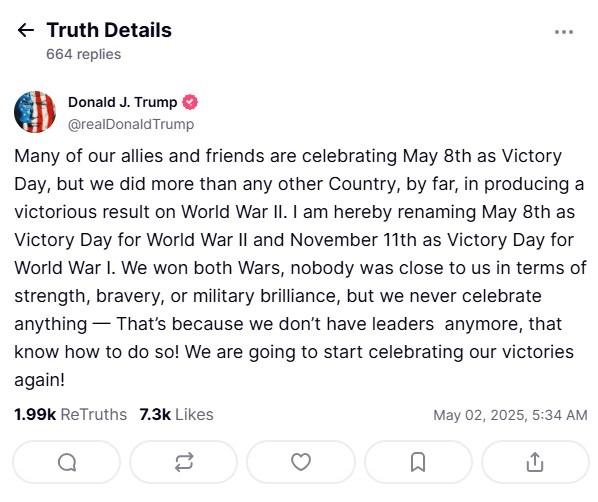Click 'Many of our allies' opening words
Image resolution: width=598 pixels, height=502 pixels.
tap(88, 156)
